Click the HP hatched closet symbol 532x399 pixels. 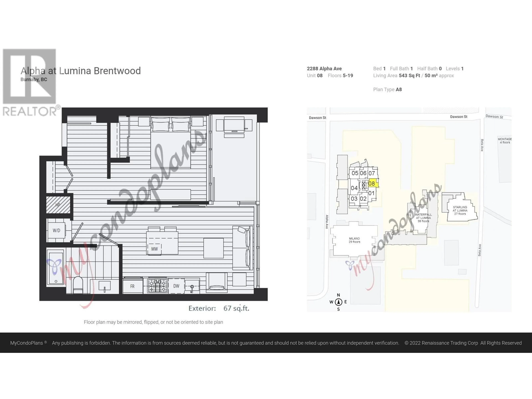(x=58, y=205)
